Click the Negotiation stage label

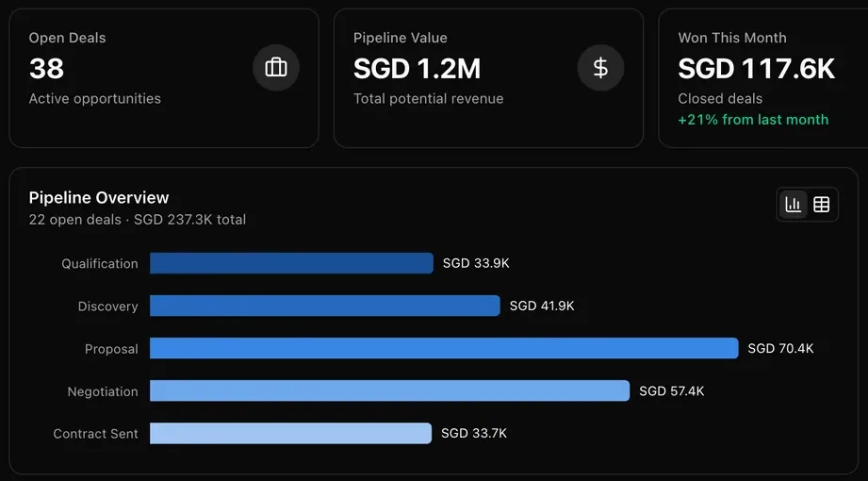(103, 391)
